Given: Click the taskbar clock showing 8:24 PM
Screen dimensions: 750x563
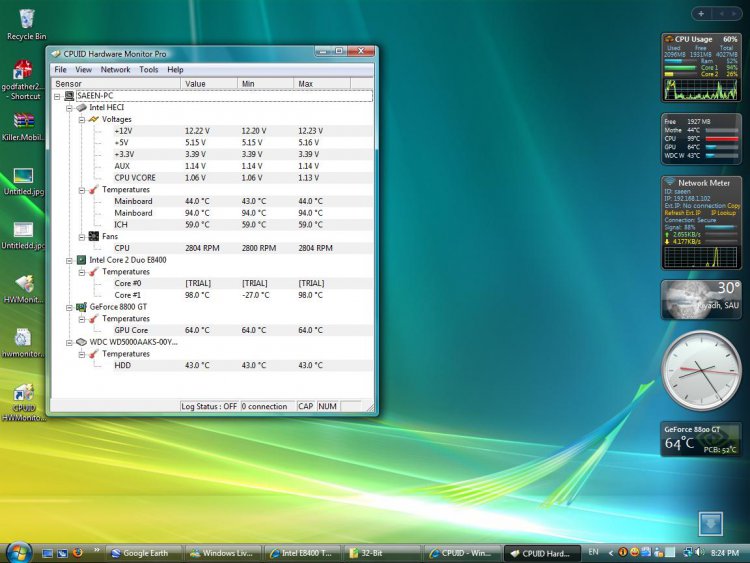Looking at the screenshot, I should [x=725, y=553].
